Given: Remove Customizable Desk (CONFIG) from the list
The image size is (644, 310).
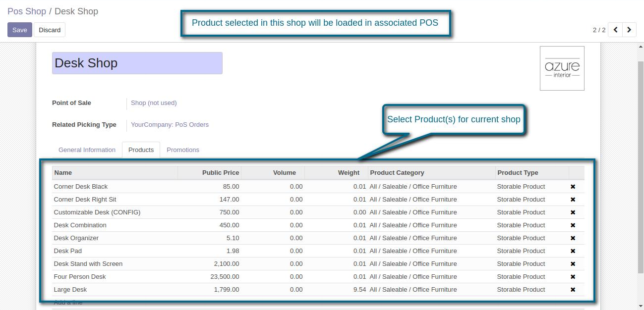Looking at the screenshot, I should coord(573,212).
